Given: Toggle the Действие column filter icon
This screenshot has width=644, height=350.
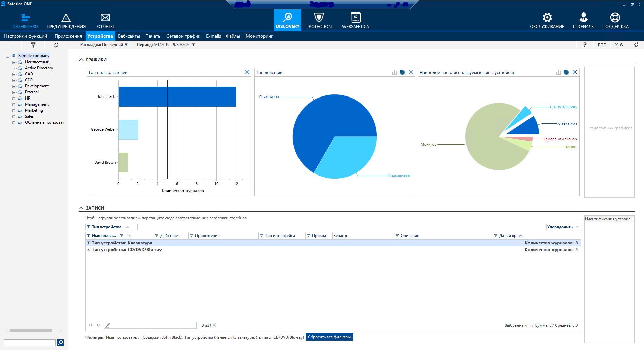Looking at the screenshot, I should [157, 236].
